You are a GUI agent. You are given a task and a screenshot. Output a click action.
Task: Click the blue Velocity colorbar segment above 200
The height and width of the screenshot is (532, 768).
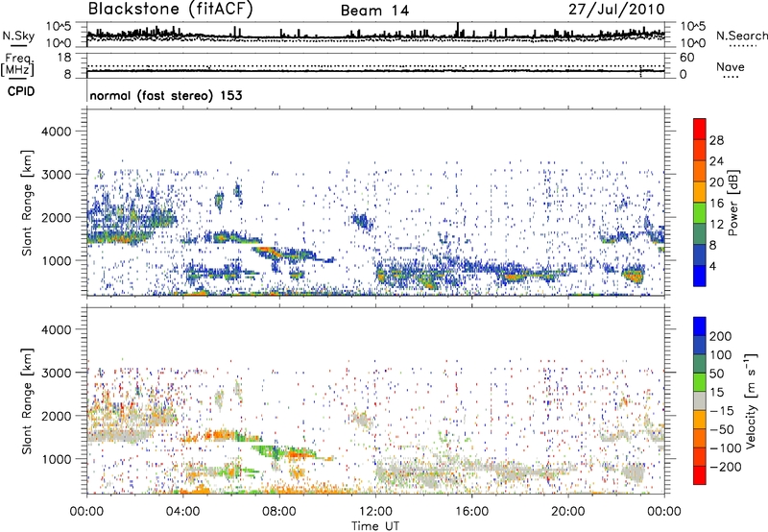[x=700, y=326]
